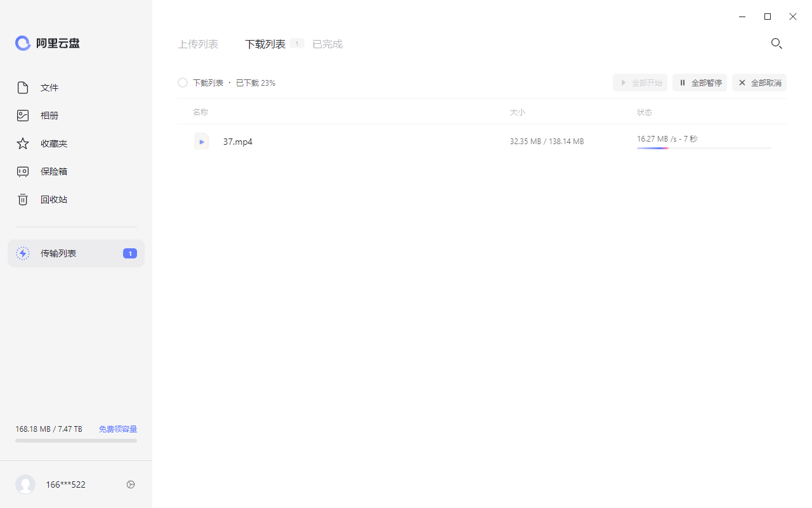Open 文件 in the sidebar
Screen dimensions: 812x508
click(x=49, y=88)
